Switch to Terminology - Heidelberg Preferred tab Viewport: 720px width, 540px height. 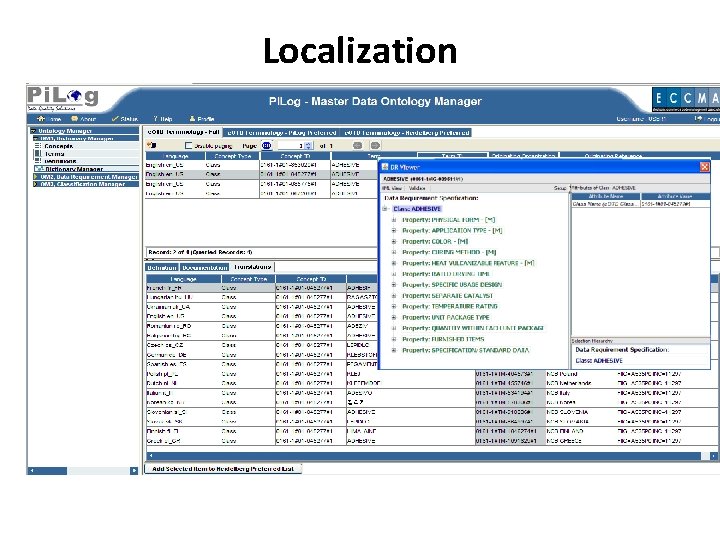(407, 133)
